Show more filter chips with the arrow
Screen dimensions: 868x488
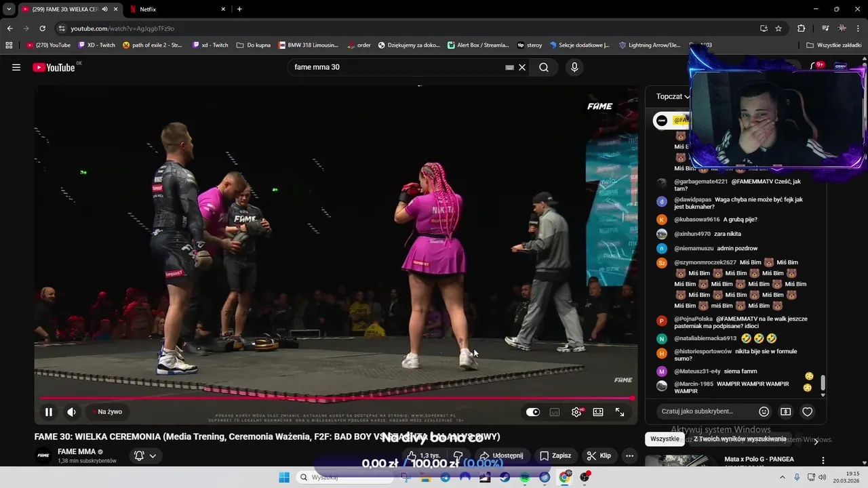816,441
